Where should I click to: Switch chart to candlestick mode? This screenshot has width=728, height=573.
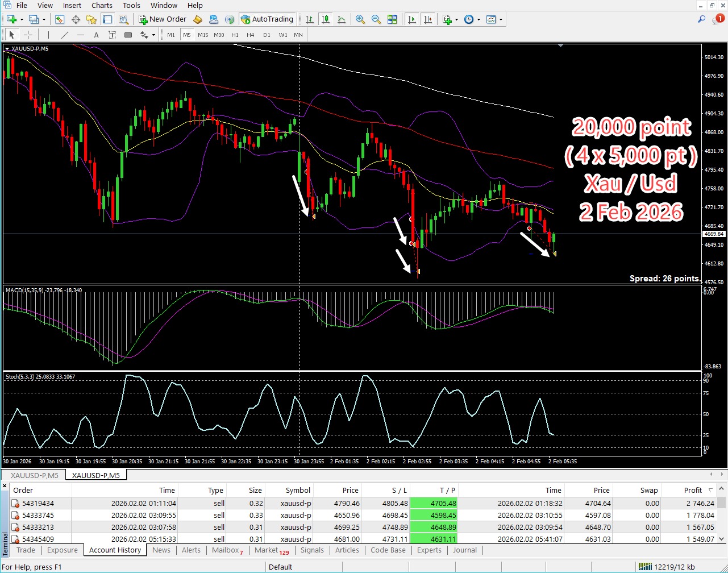pos(326,19)
